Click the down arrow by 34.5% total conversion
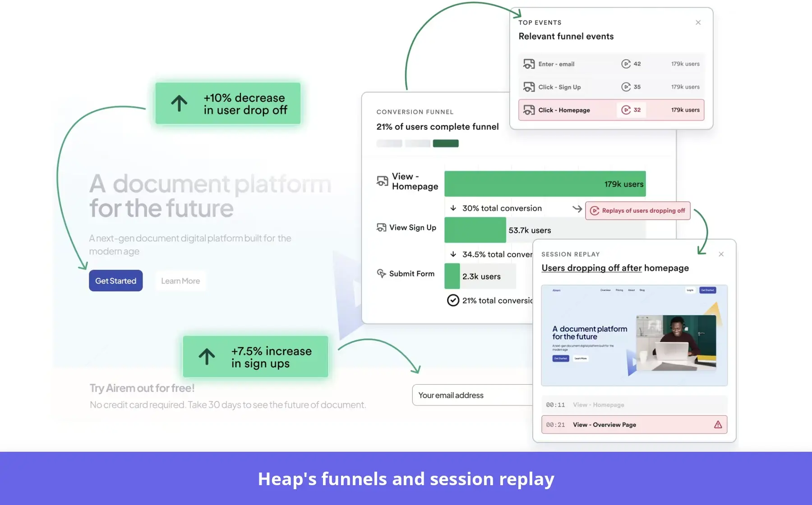Image resolution: width=812 pixels, height=505 pixels. pyautogui.click(x=453, y=254)
